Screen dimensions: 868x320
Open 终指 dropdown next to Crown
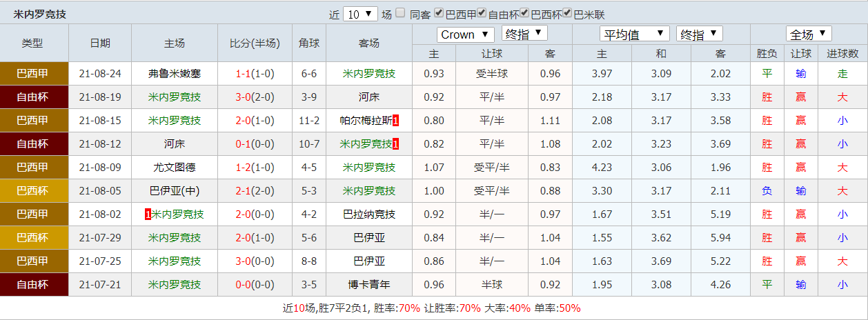(524, 34)
